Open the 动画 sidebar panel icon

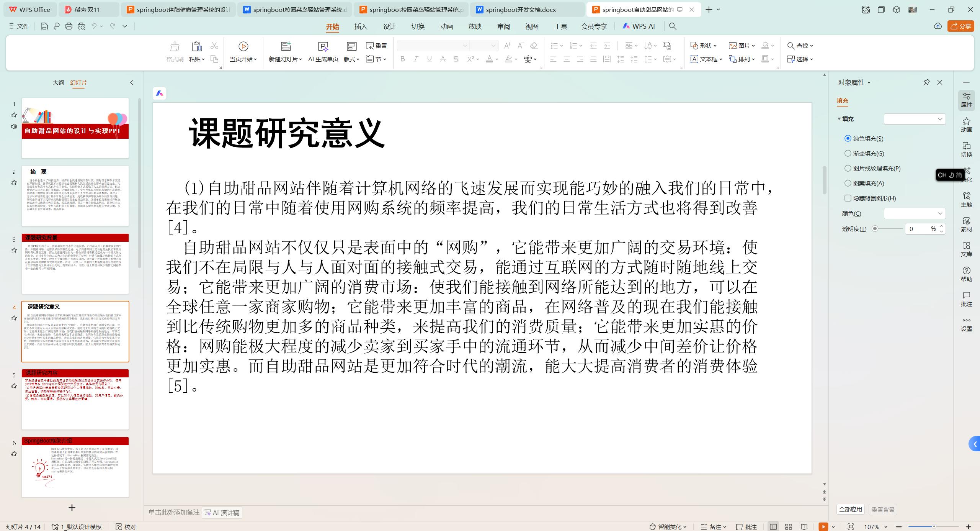pos(966,125)
